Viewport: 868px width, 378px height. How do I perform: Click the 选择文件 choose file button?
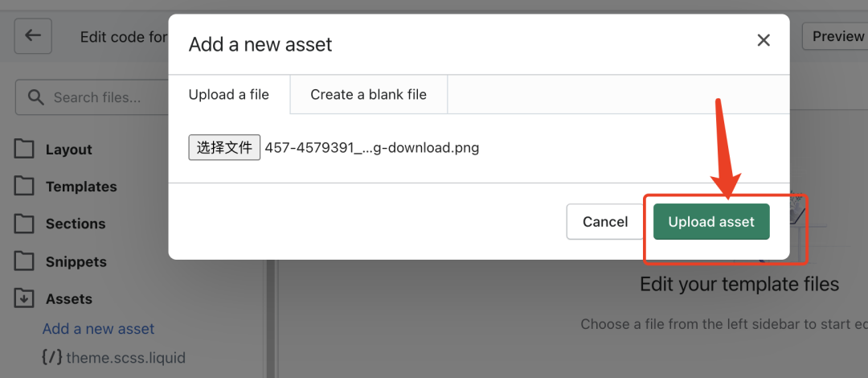coord(224,148)
